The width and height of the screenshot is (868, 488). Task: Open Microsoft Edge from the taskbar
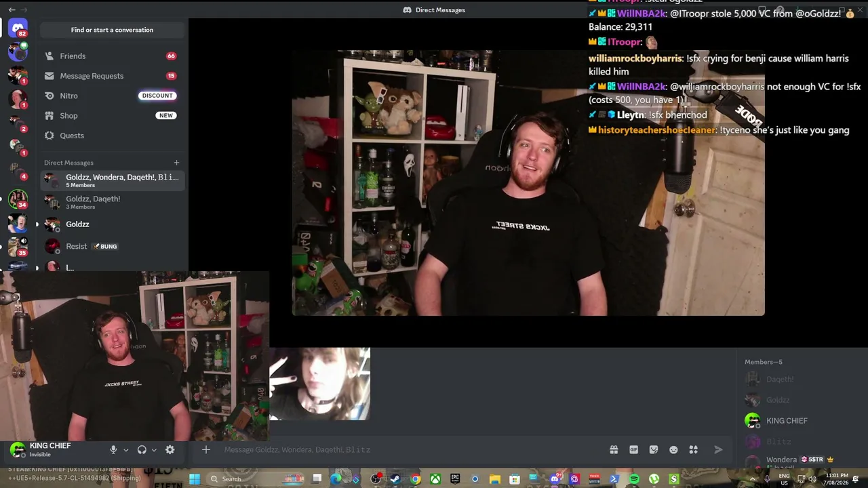(x=336, y=479)
